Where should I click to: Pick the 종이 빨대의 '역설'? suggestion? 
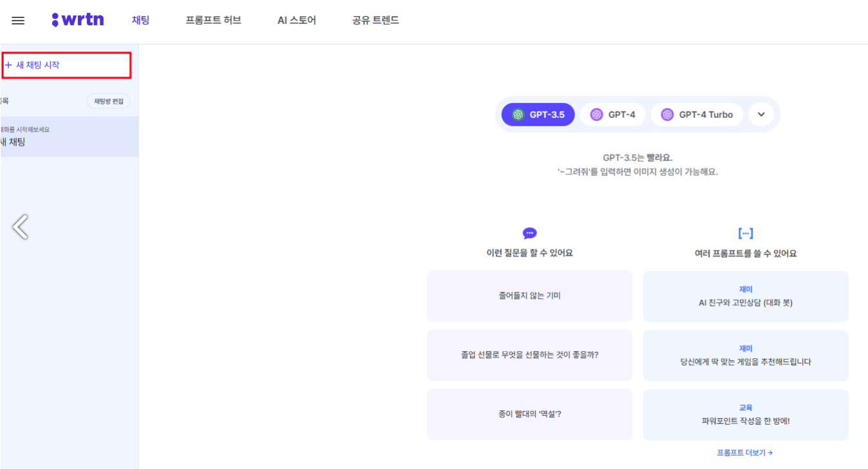click(x=529, y=414)
